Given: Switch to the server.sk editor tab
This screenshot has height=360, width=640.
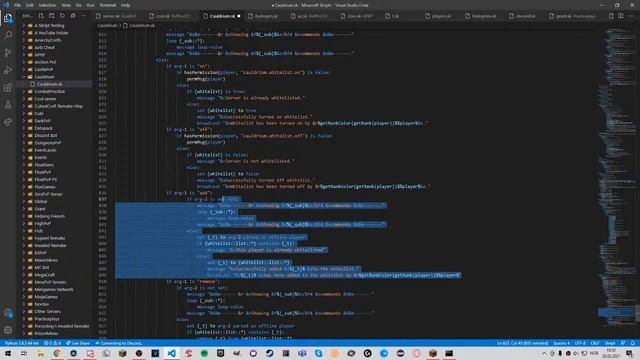Looking at the screenshot, I should [x=118, y=16].
